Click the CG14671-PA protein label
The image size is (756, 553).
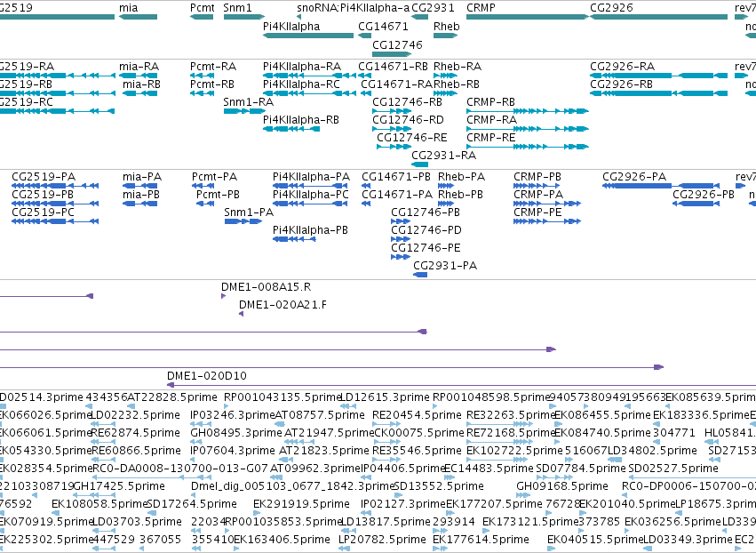tap(397, 195)
